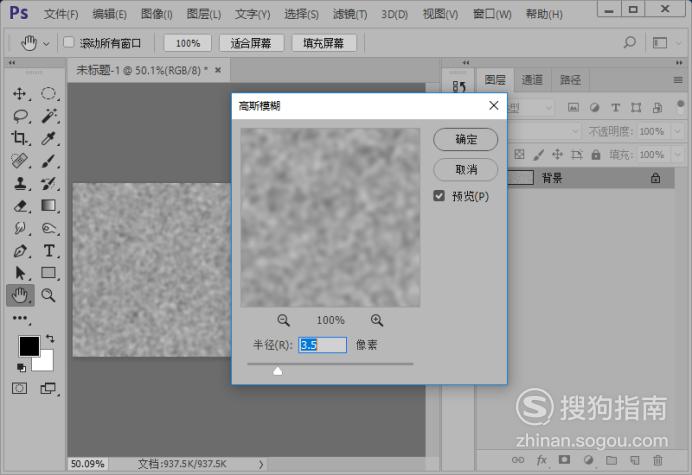Select the Clone Stamp tool
This screenshot has height=475, width=692.
tap(19, 183)
